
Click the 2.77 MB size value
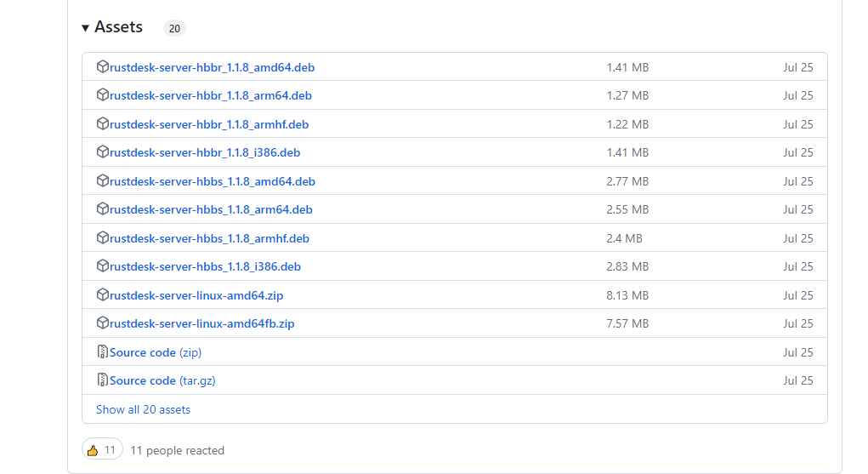click(x=627, y=181)
